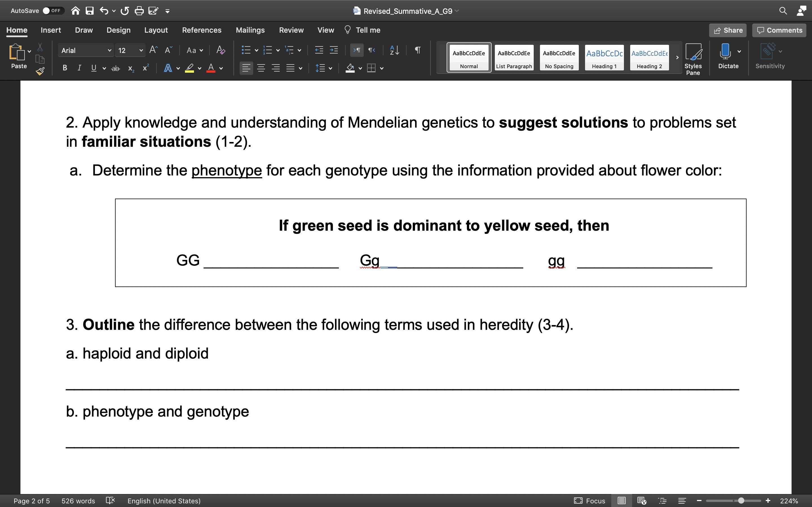Toggle Show/Hide paragraph marks

click(418, 50)
